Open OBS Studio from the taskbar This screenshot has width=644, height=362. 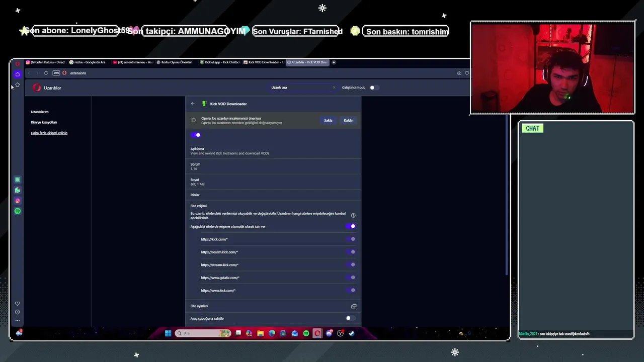341,333
